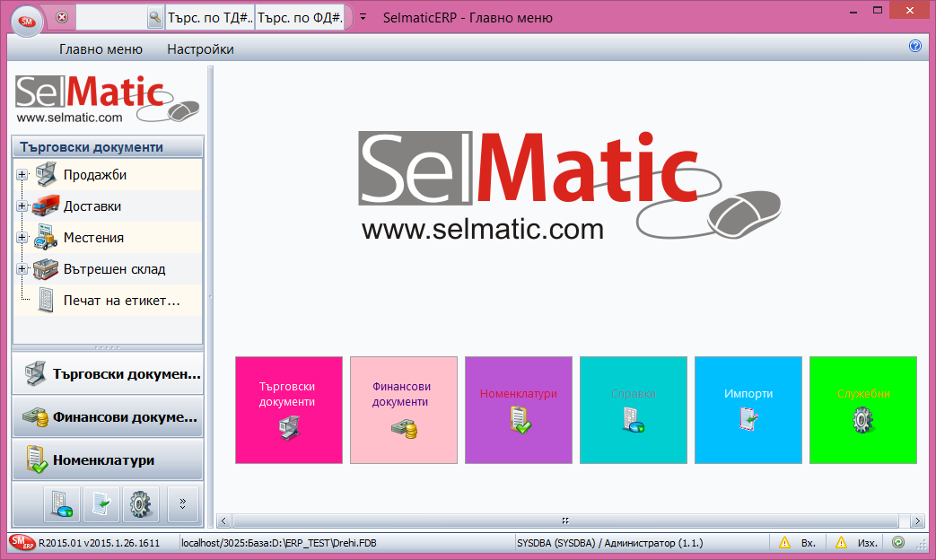Click the gear icon on the green Служебни tile

click(x=862, y=420)
